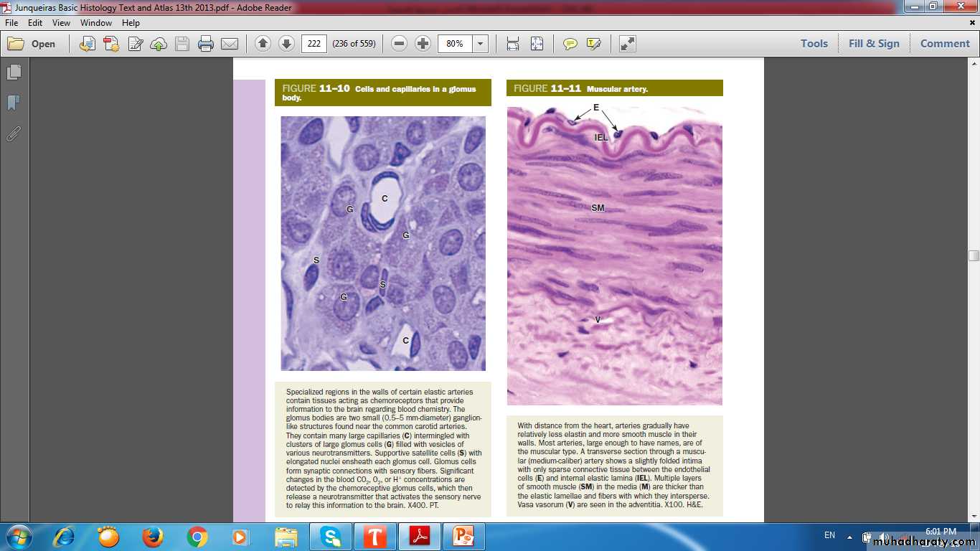Image resolution: width=980 pixels, height=551 pixels.
Task: Open the zoom percentage dropdown arrow
Action: pos(481,44)
